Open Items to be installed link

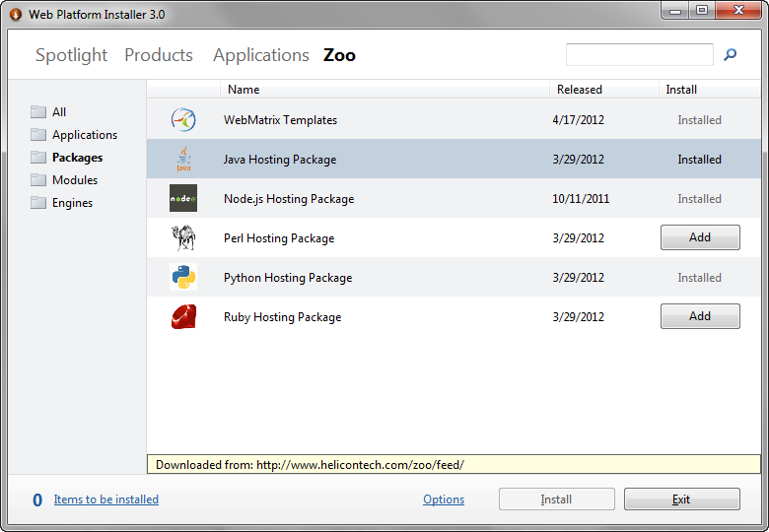pos(105,499)
